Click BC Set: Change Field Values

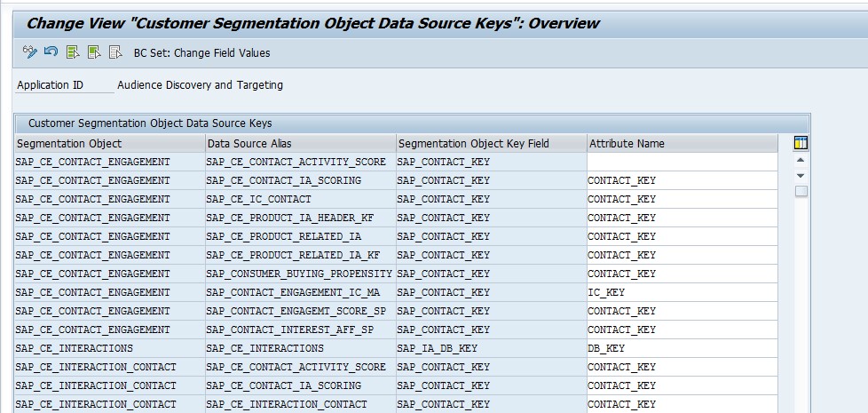tap(202, 53)
